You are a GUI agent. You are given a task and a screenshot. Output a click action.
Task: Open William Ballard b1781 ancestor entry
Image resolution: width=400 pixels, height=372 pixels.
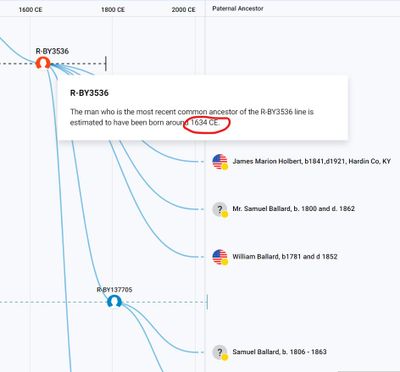285,257
